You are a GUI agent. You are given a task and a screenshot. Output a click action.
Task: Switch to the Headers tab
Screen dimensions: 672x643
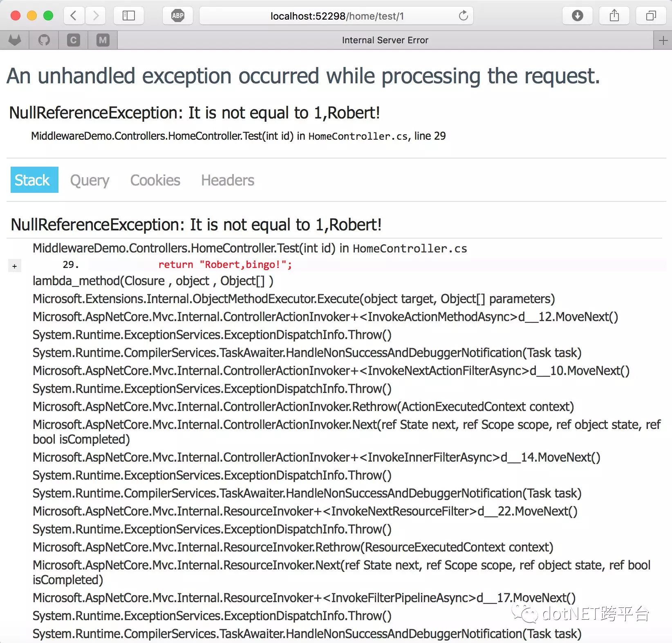[228, 180]
